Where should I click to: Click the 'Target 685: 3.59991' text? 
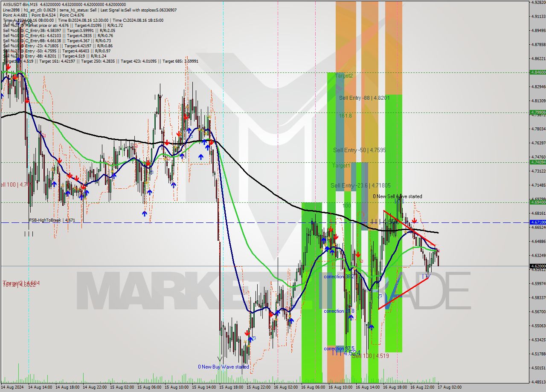click(180, 61)
